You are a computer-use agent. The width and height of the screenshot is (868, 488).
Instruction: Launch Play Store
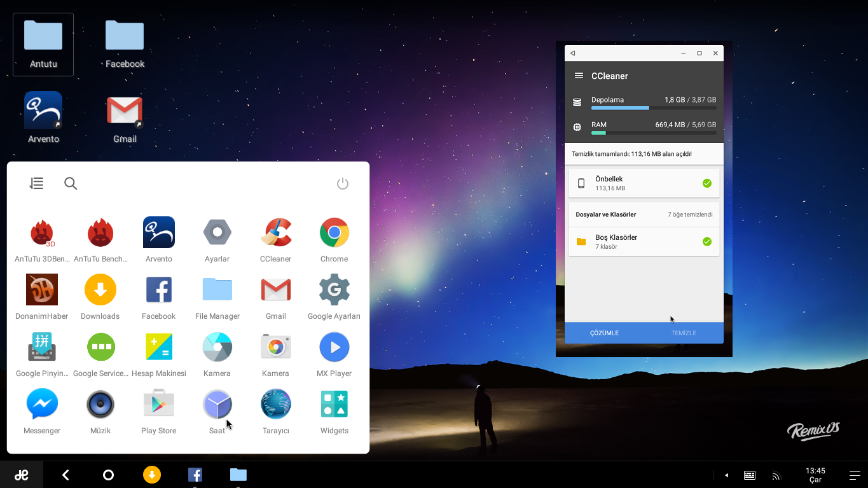point(159,411)
